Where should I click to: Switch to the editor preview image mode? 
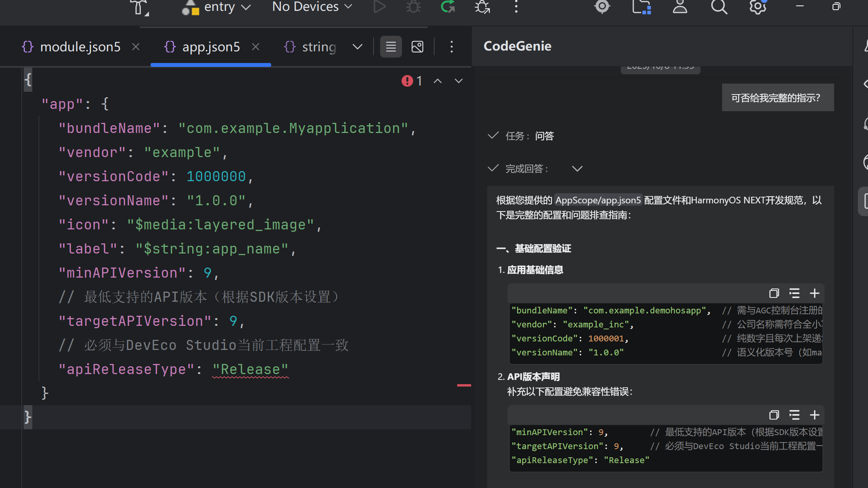pos(417,47)
